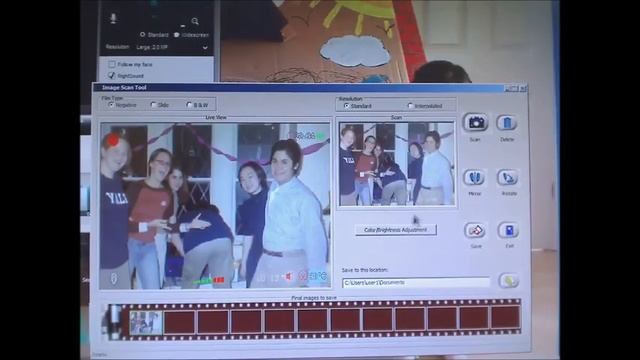Image resolution: width=640 pixels, height=360 pixels.
Task: Click the Mirror icon button
Action: pos(474,178)
